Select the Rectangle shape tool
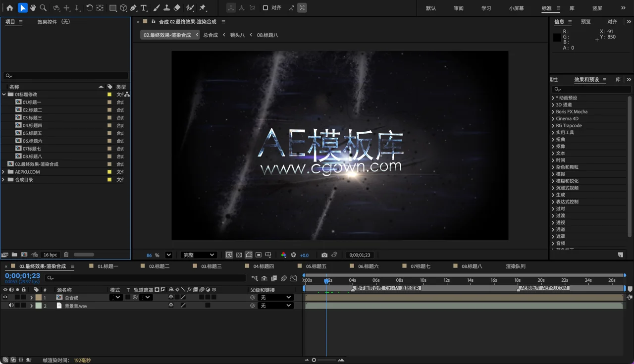 click(113, 8)
